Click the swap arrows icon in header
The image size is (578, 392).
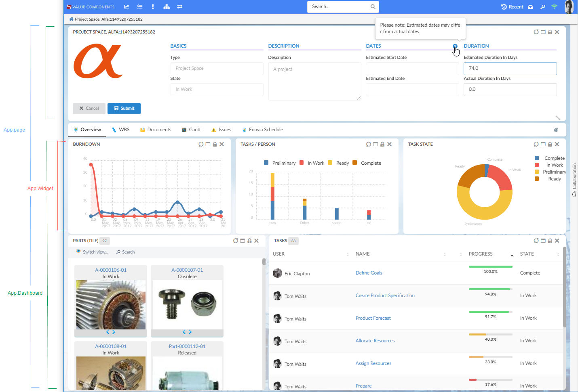pyautogui.click(x=180, y=7)
